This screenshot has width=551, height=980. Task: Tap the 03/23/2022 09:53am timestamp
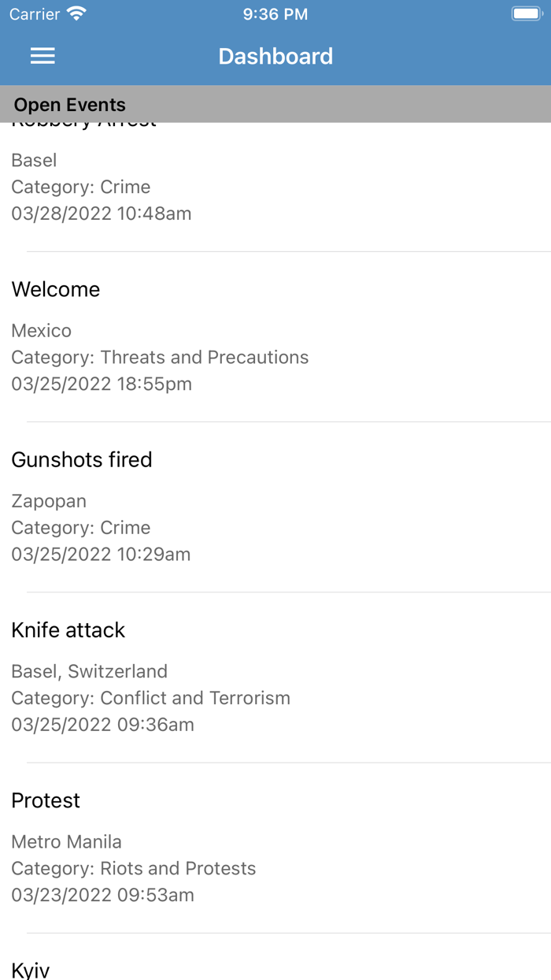tap(102, 895)
